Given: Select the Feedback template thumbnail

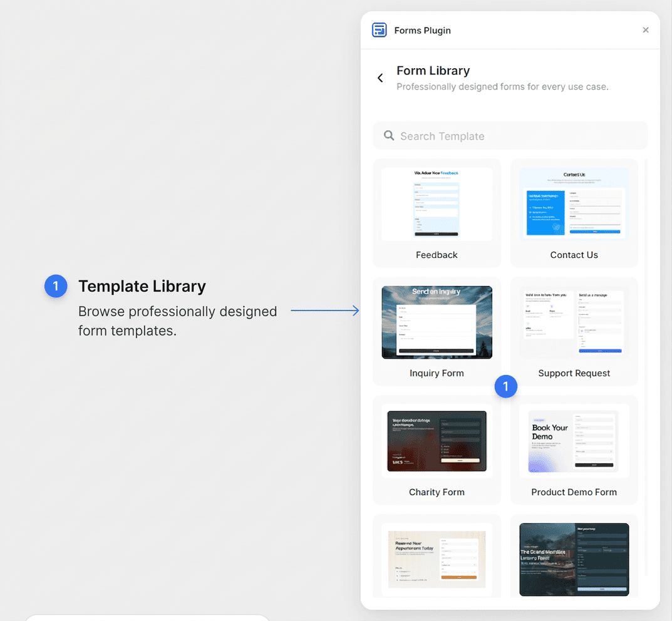Looking at the screenshot, I should tap(437, 204).
